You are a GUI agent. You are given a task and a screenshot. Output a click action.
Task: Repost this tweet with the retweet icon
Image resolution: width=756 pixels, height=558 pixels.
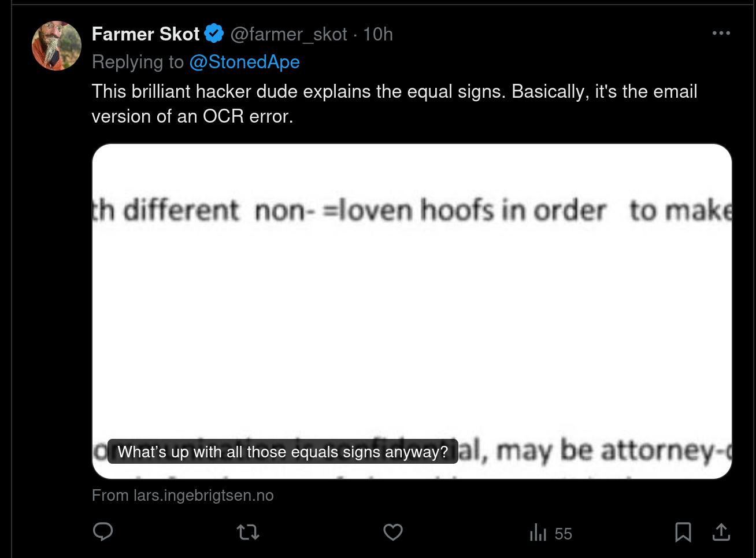coord(248,532)
